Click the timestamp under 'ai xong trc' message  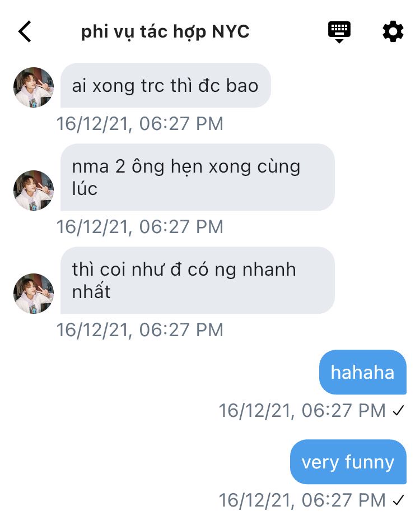[140, 124]
